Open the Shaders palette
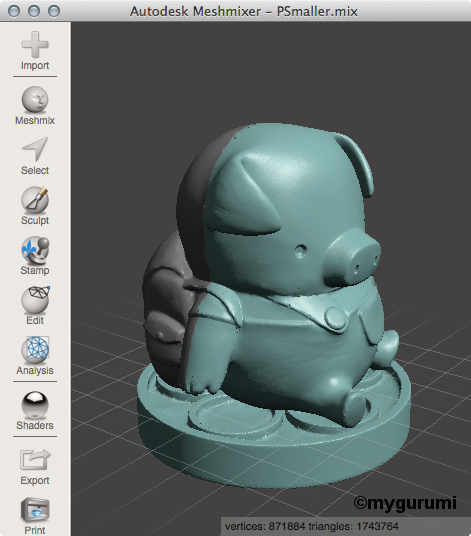The width and height of the screenshot is (471, 536). [35, 411]
